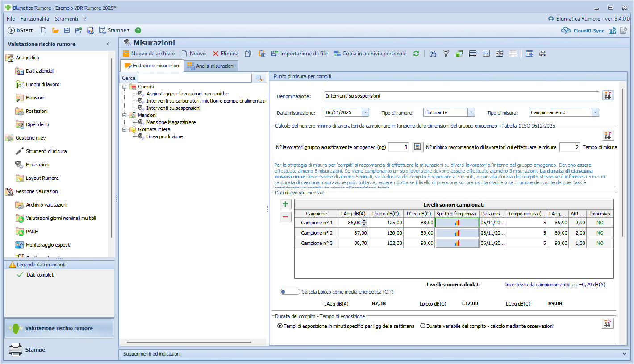The width and height of the screenshot is (634, 364).
Task: Switch to Analisi misurazioni tab
Action: click(x=211, y=66)
